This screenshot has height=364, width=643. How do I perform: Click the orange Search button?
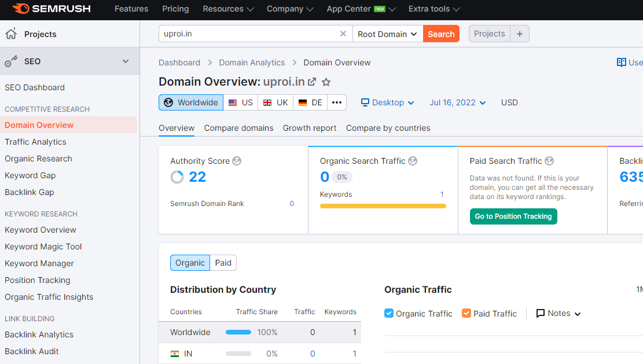(x=441, y=34)
